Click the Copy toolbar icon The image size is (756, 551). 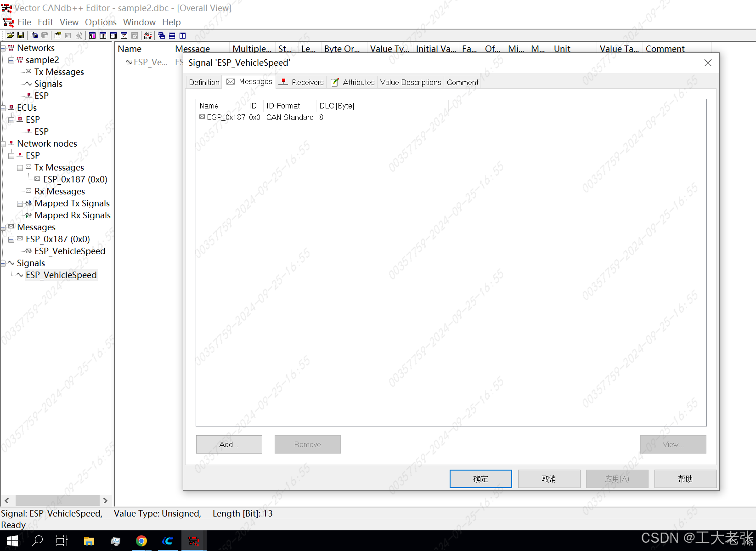[34, 35]
